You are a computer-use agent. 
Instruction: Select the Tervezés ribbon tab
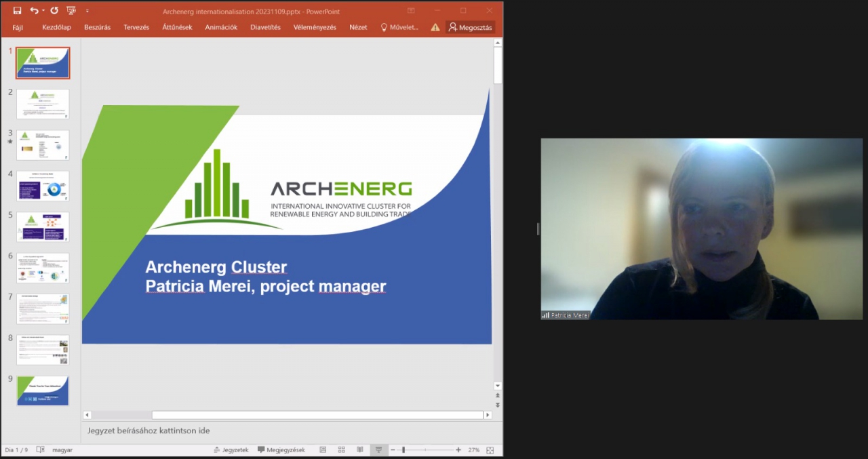[x=136, y=28]
